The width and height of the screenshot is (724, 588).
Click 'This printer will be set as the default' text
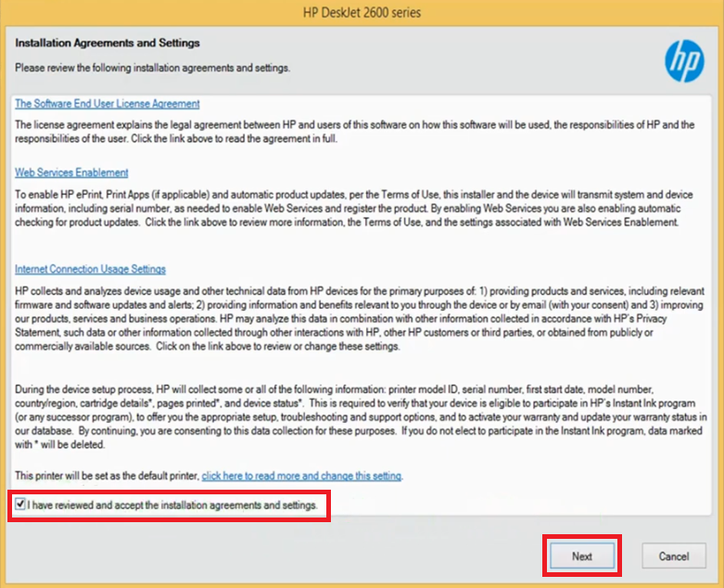[x=108, y=476]
